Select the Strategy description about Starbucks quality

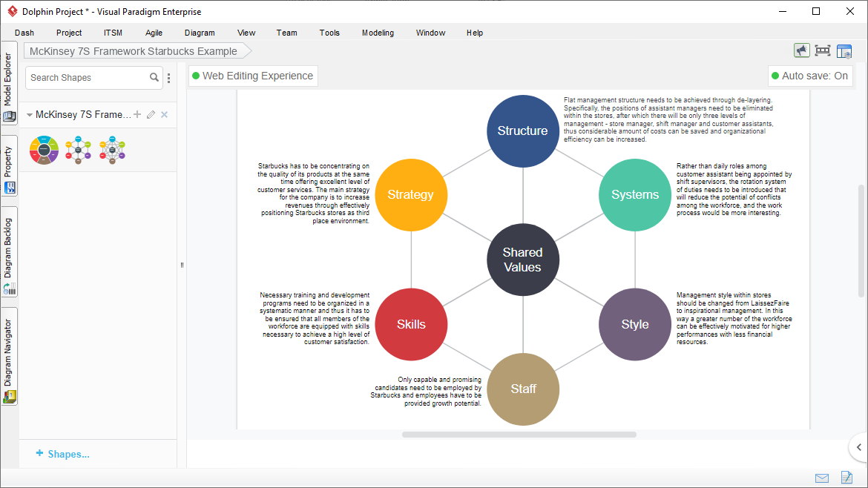pos(313,193)
